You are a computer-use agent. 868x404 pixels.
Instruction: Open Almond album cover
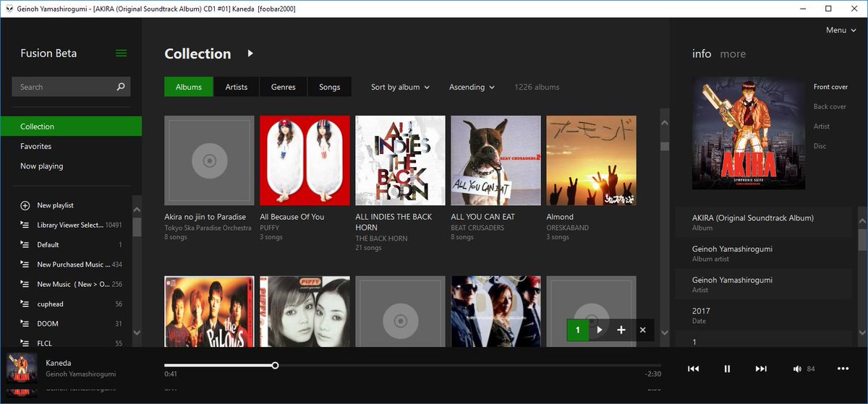pos(591,160)
